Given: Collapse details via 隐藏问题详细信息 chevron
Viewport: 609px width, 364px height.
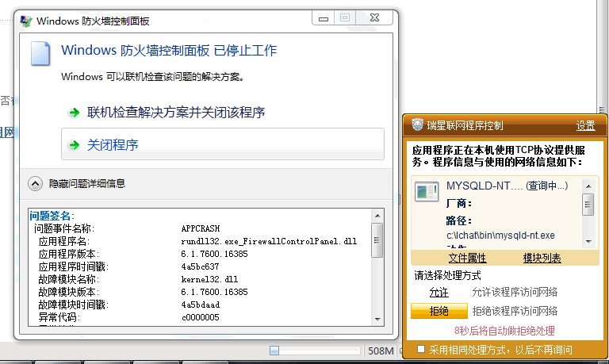Looking at the screenshot, I should (x=36, y=184).
